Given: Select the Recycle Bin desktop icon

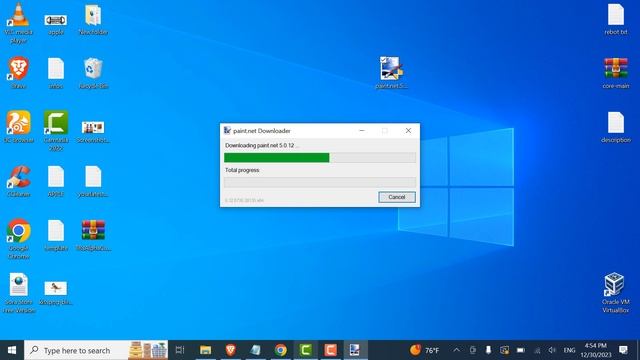Looking at the screenshot, I should 93,73.
